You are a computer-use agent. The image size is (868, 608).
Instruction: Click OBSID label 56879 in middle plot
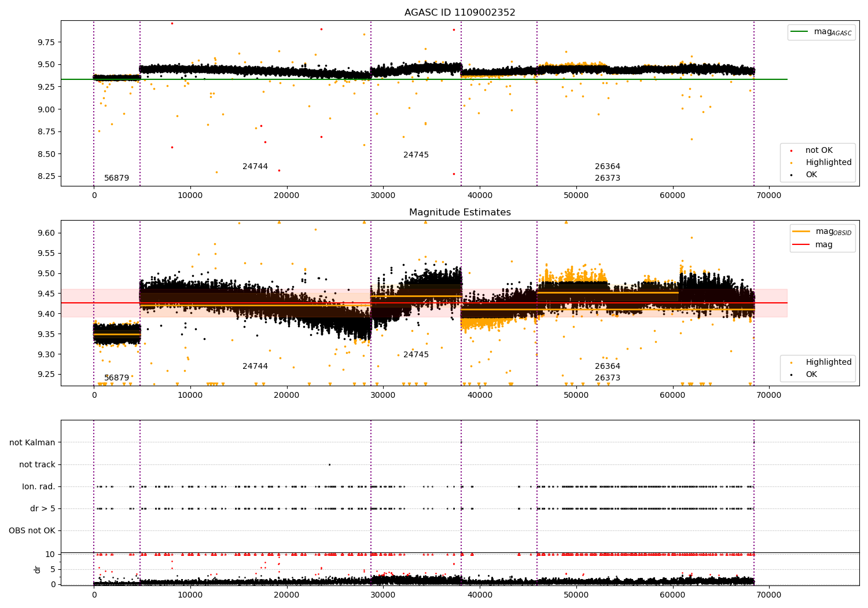[117, 378]
